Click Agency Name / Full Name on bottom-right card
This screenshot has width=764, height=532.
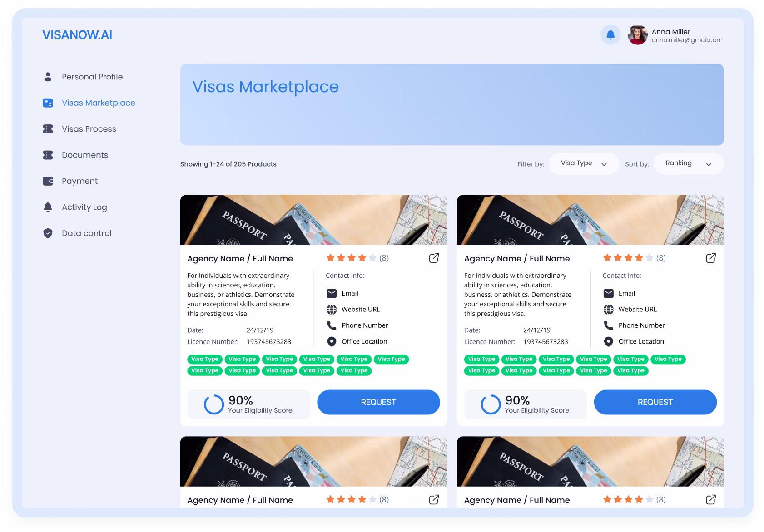pos(517,500)
